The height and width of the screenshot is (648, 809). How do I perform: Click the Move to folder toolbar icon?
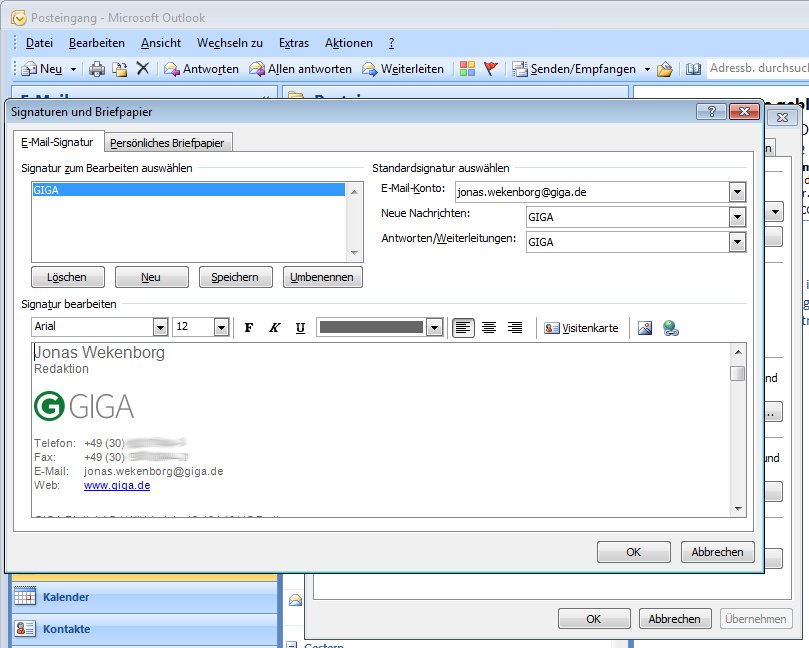pos(120,69)
